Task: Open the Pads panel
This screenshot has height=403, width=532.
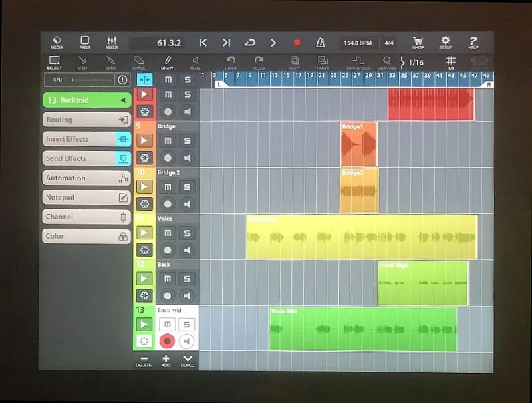Action: coord(84,43)
